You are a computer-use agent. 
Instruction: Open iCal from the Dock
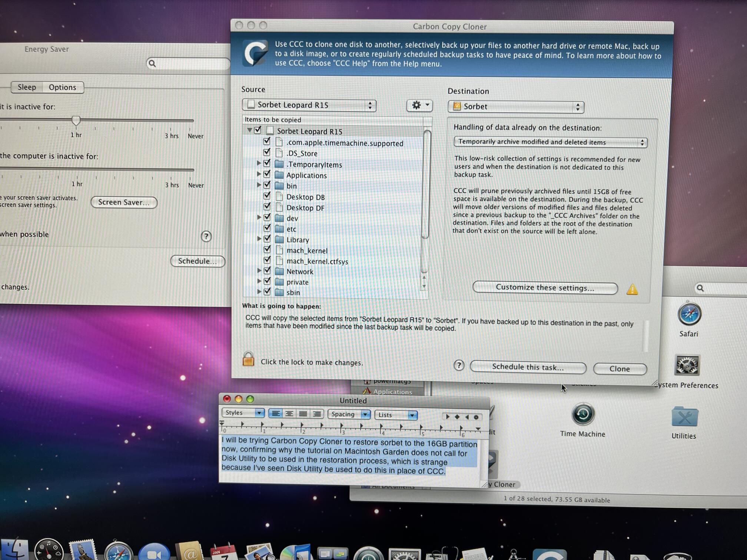[223, 552]
